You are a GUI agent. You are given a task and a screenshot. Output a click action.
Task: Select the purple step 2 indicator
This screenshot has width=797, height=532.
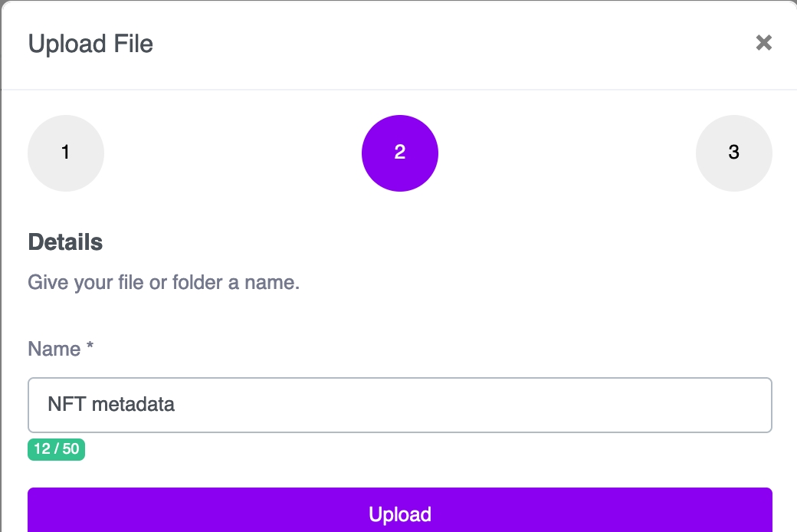[x=400, y=153]
